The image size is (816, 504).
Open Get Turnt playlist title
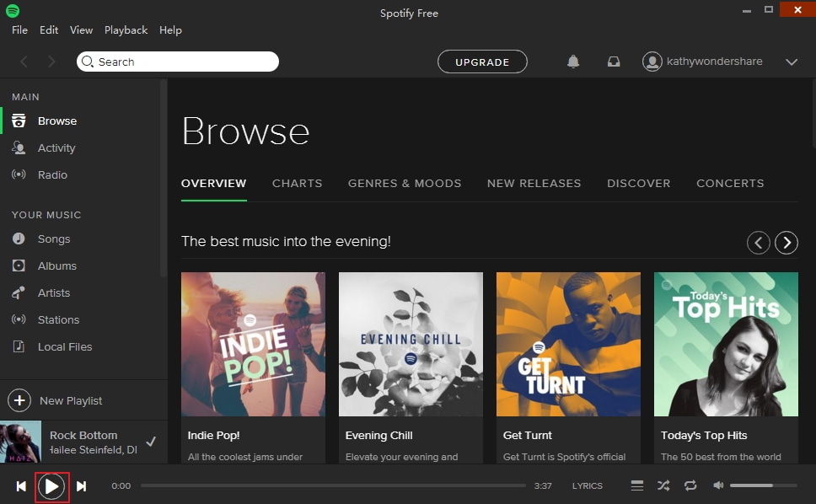point(527,436)
